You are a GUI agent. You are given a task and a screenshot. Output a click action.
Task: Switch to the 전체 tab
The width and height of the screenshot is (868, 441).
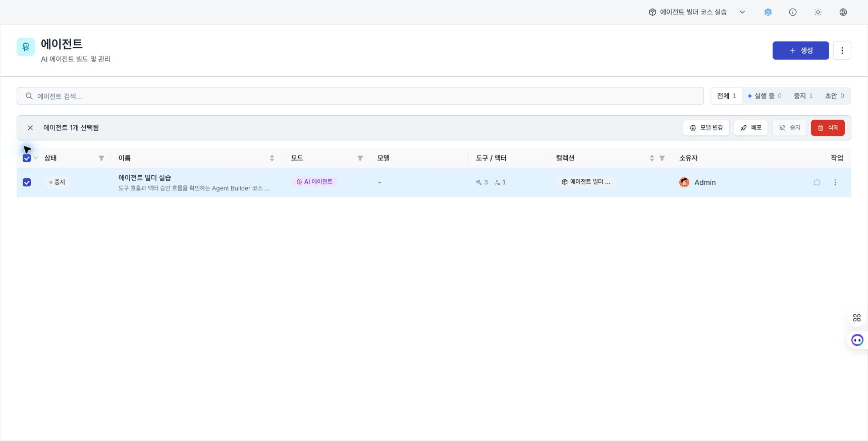pos(727,96)
